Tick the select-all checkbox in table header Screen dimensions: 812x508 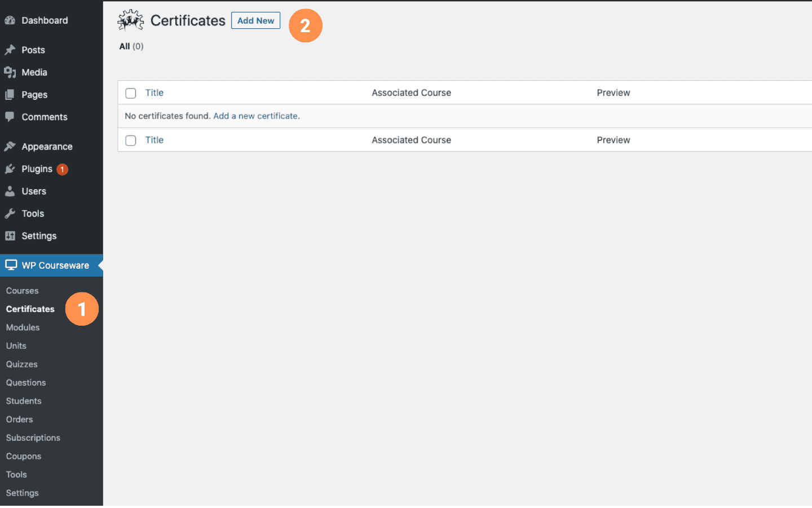coord(131,93)
